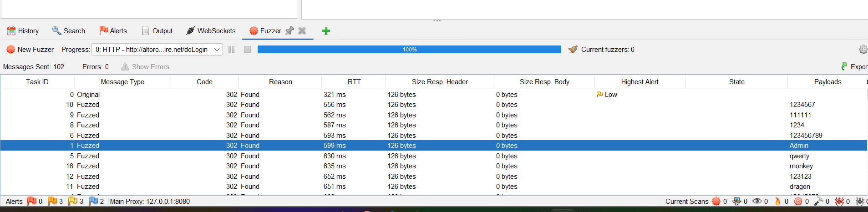Sort results by Code column header
868x212 pixels.
[x=204, y=82]
